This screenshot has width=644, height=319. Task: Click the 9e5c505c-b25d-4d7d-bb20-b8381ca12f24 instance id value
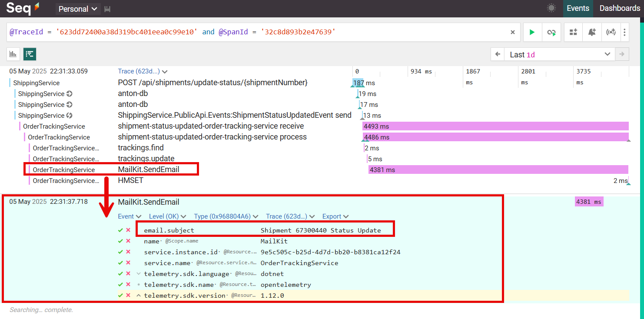pos(330,252)
